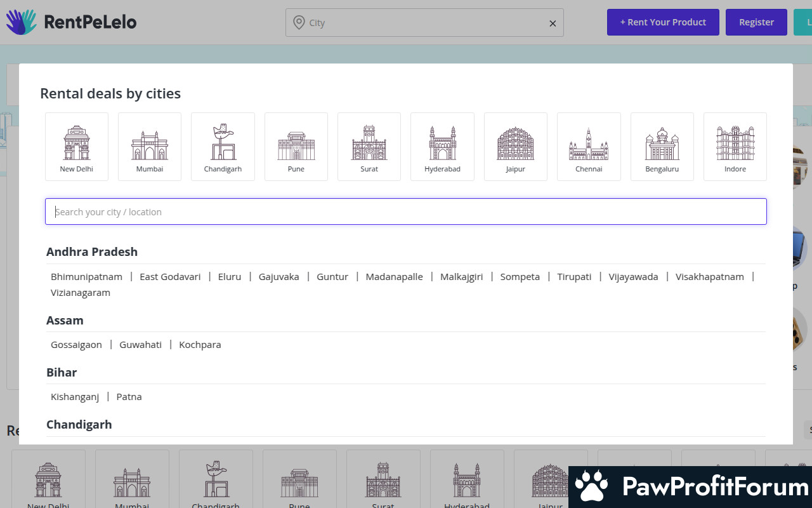812x508 pixels.
Task: Choose the Surat city icon
Action: click(x=369, y=147)
